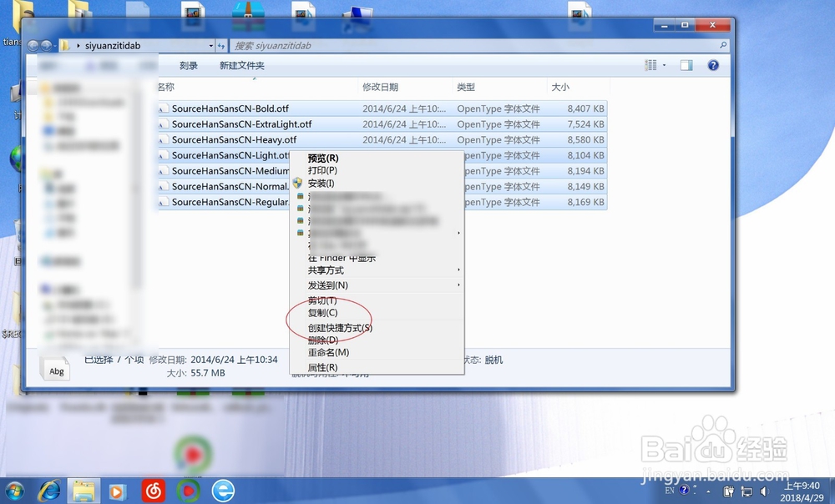Click size 8,407 KB cell
The image size is (835, 504).
tap(586, 108)
